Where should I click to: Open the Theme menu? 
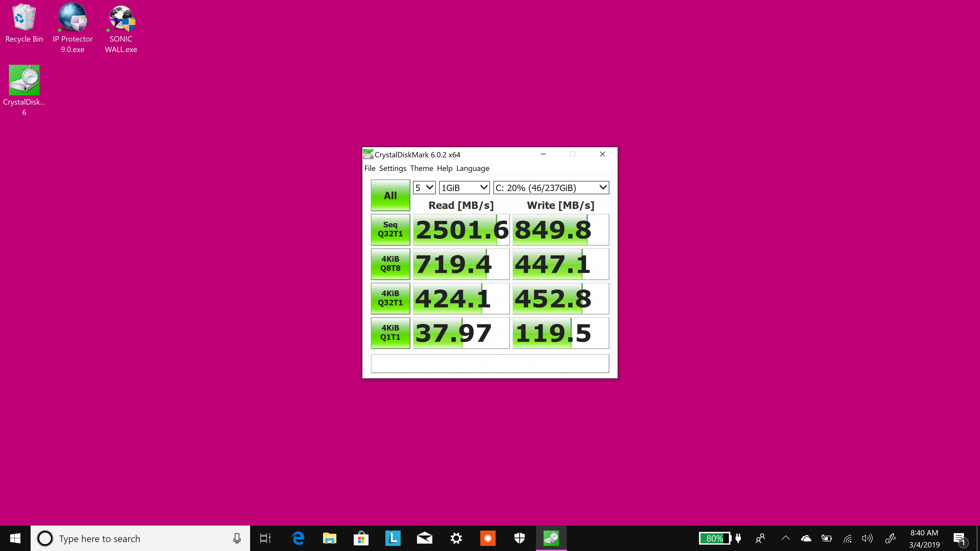point(421,168)
